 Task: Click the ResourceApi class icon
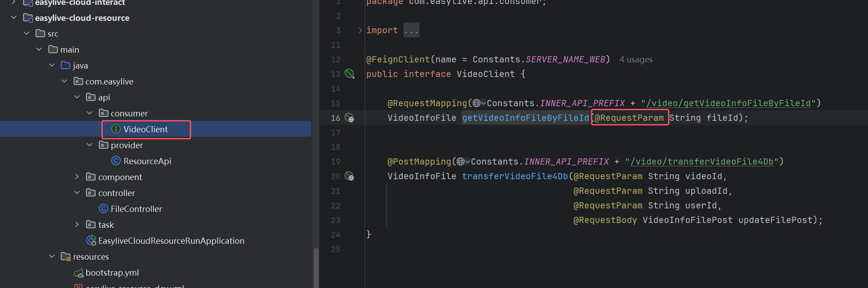click(116, 161)
